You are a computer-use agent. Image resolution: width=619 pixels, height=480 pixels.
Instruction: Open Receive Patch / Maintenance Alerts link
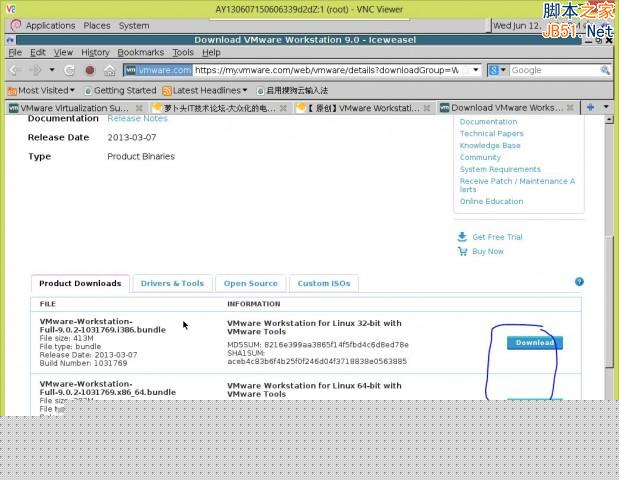(517, 185)
